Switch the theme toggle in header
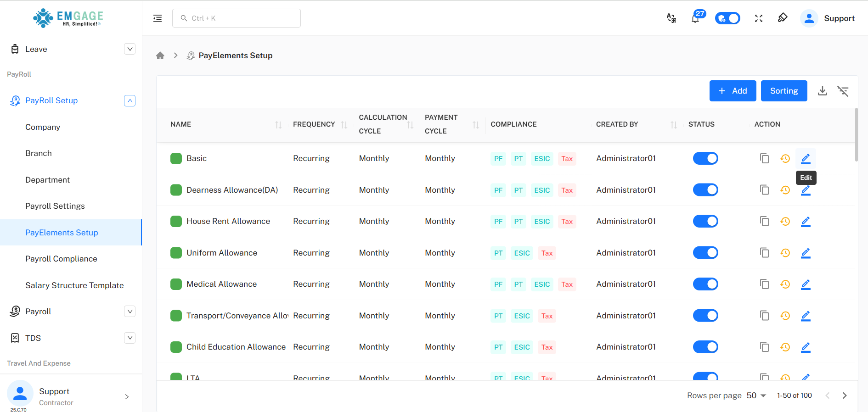The image size is (868, 412). coord(727,18)
